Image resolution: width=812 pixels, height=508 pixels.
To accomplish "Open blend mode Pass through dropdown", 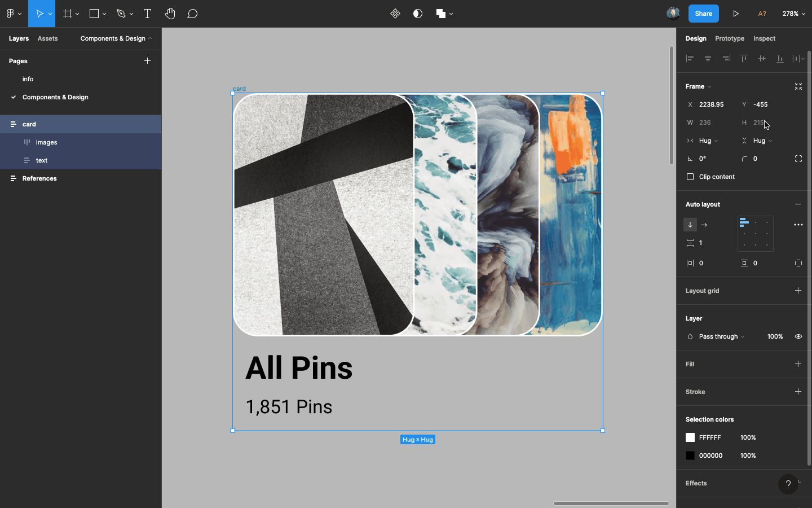I will point(722,336).
